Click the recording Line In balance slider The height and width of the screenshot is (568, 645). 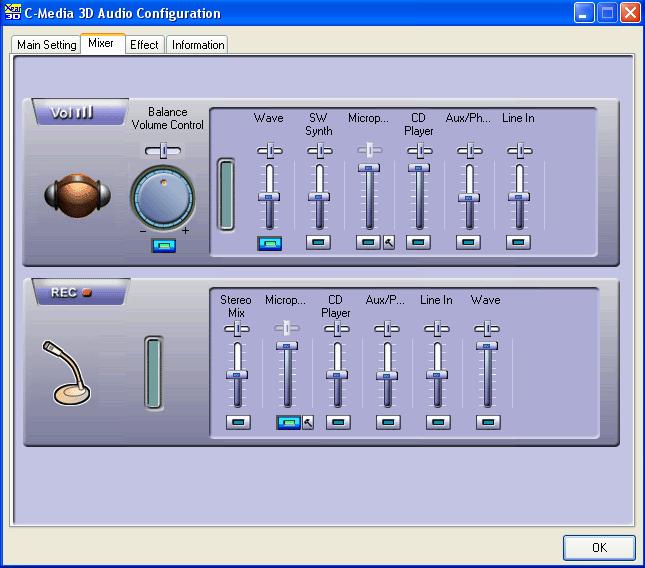437,329
